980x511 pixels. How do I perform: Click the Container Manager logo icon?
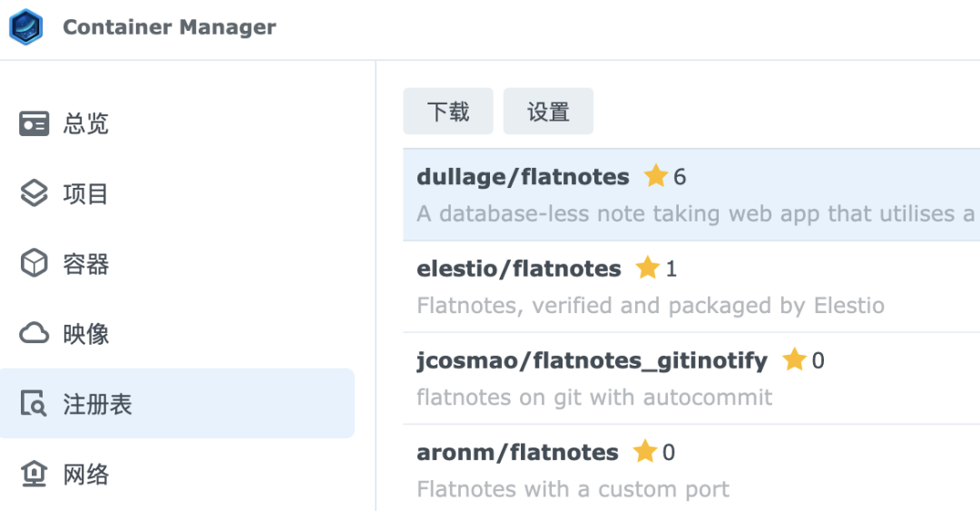[25, 27]
